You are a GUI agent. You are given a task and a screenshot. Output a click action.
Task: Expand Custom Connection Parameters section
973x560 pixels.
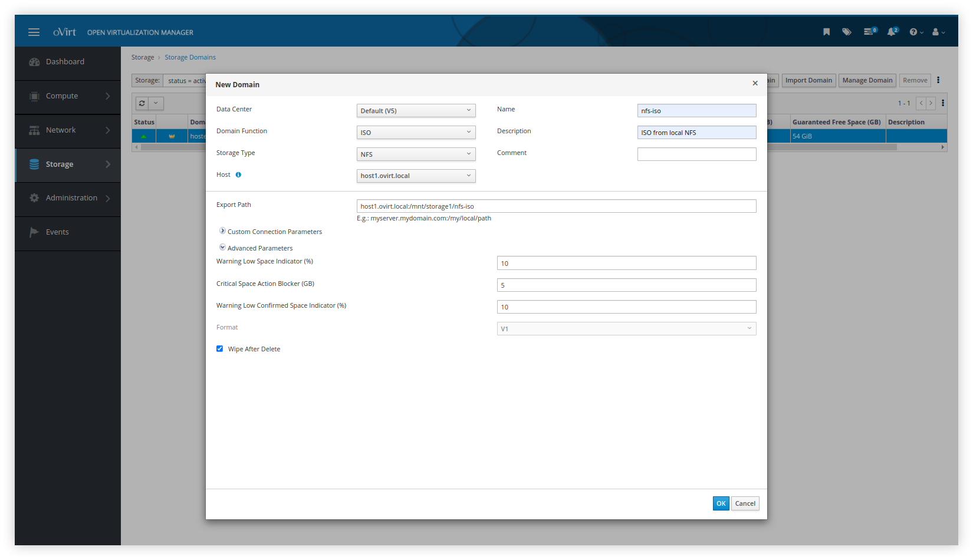point(222,231)
